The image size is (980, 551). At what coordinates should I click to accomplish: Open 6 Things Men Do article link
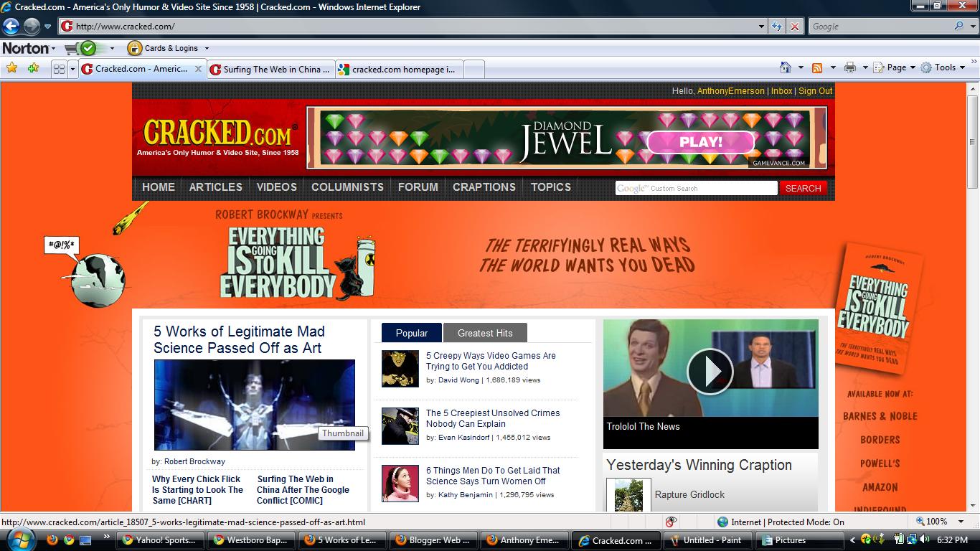pos(493,476)
